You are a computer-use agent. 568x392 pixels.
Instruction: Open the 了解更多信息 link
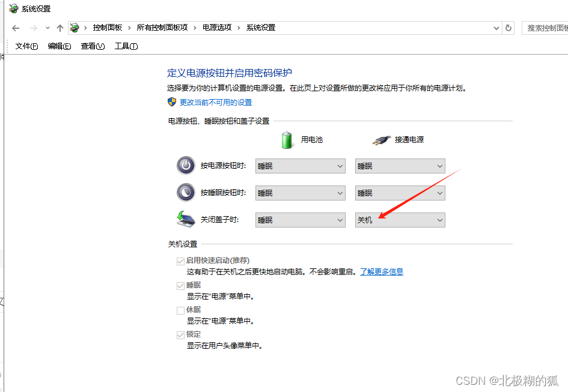(x=382, y=271)
